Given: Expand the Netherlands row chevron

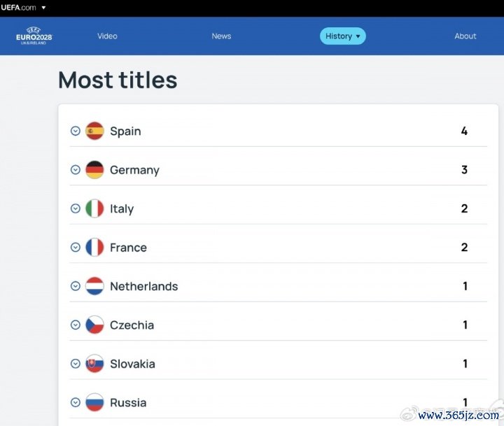Looking at the screenshot, I should 76,286.
